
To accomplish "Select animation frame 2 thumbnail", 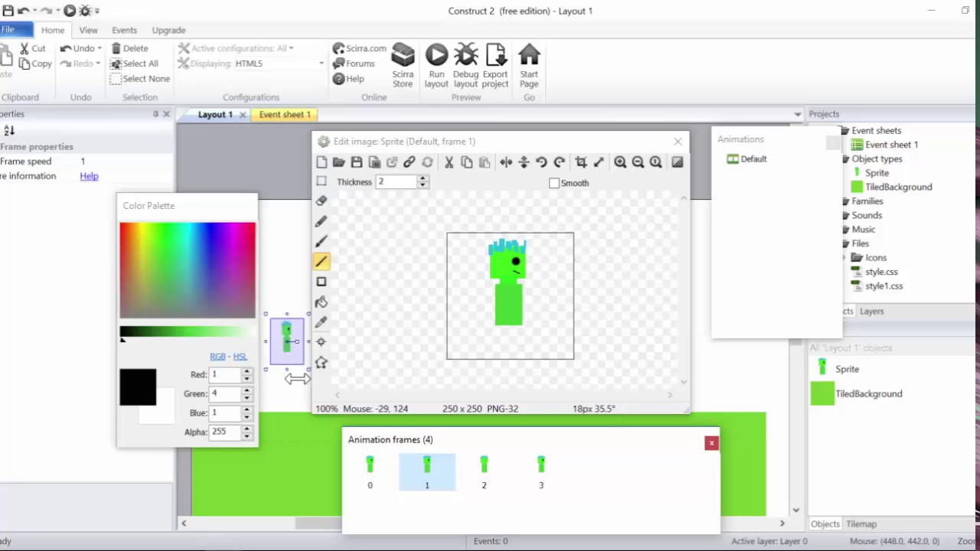I will [x=484, y=471].
